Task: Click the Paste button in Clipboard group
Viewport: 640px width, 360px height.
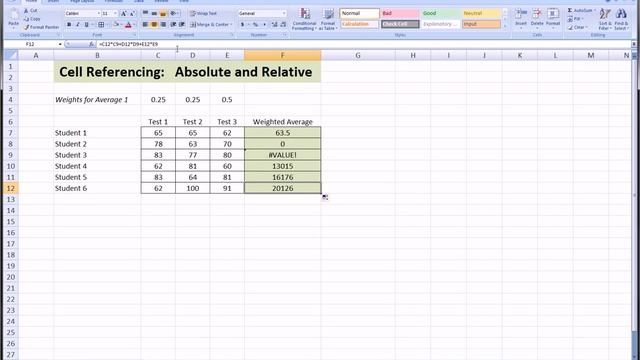Action: coord(13,18)
